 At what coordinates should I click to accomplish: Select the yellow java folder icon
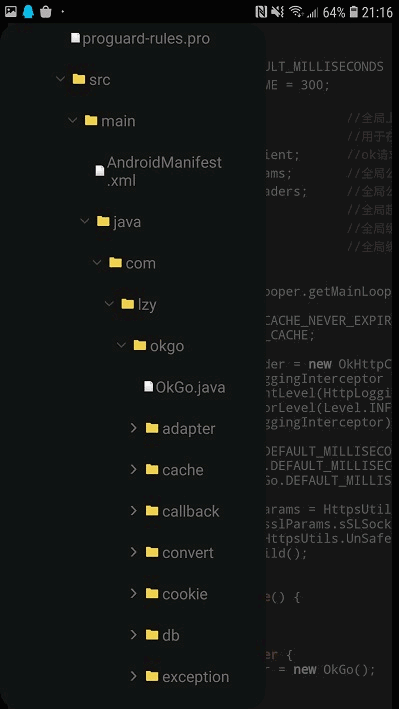(103, 221)
